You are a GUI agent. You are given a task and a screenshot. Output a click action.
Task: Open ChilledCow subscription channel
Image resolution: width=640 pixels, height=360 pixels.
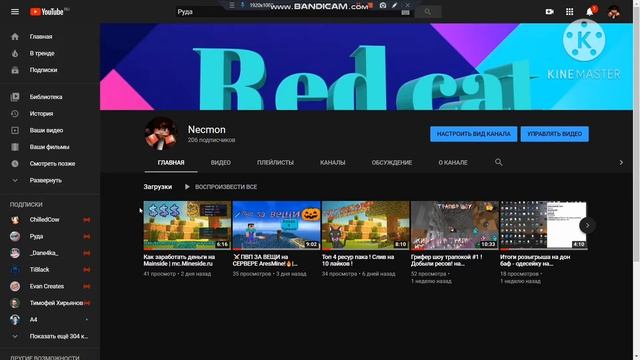(x=50, y=220)
